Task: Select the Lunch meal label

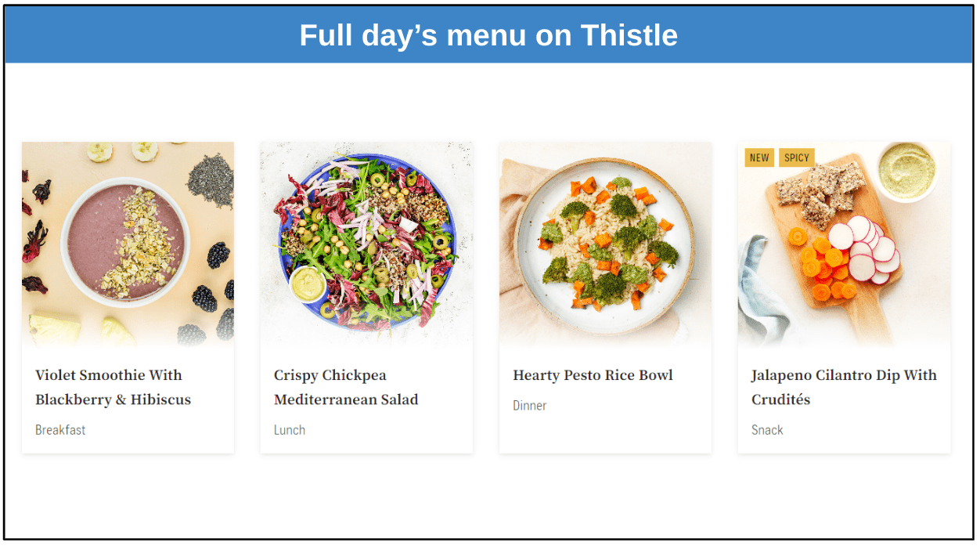Action: 290,430
